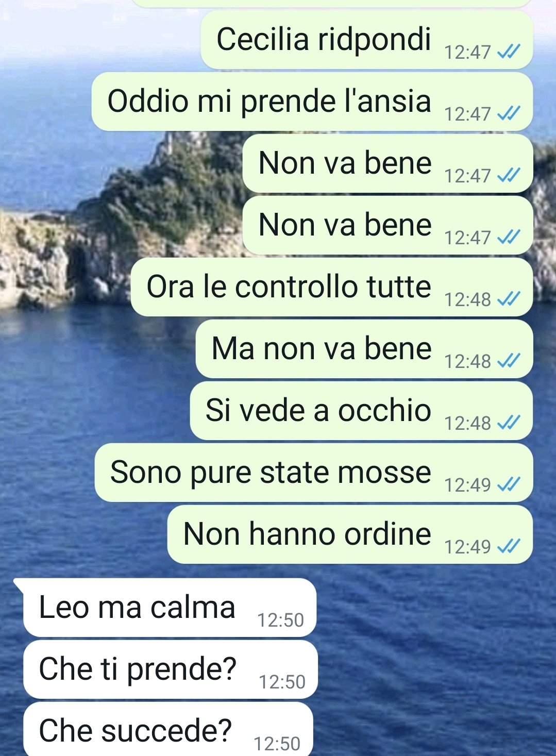Click read ticks next to 'Ma non va bene'

click(509, 360)
